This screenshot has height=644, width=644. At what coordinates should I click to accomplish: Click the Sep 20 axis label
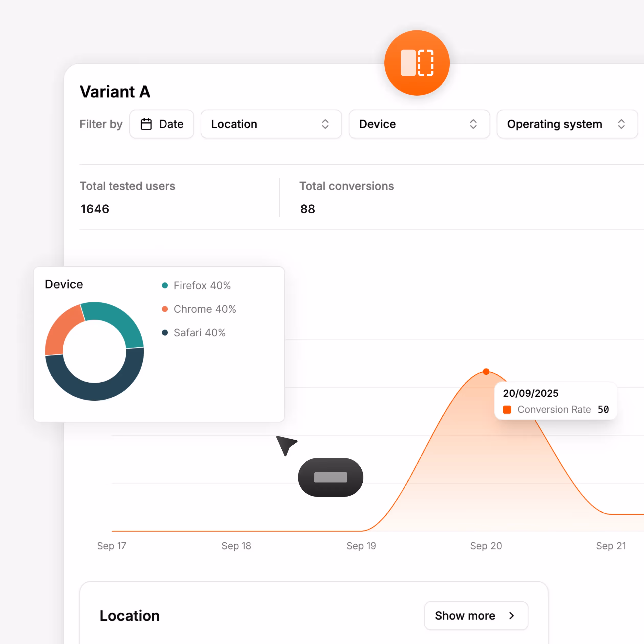point(486,546)
